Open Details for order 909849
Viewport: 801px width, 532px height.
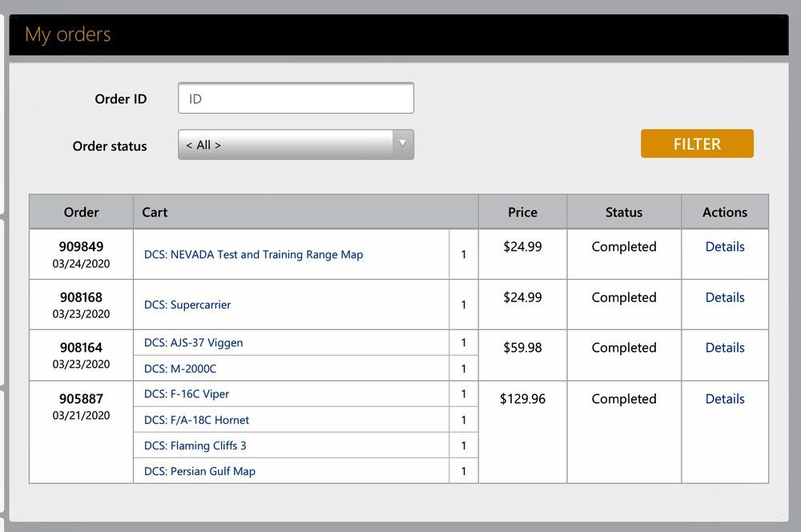pos(725,247)
